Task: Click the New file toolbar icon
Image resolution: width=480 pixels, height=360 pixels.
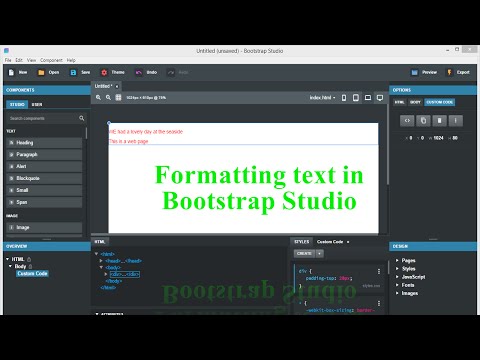Action: [x=11, y=72]
